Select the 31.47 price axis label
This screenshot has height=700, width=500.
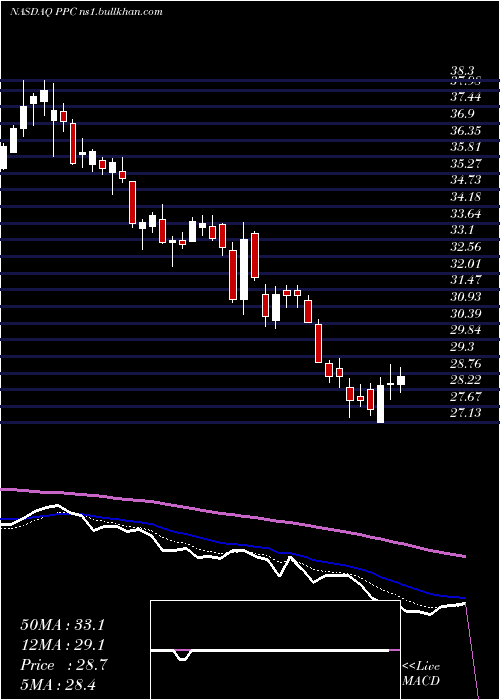tap(465, 280)
